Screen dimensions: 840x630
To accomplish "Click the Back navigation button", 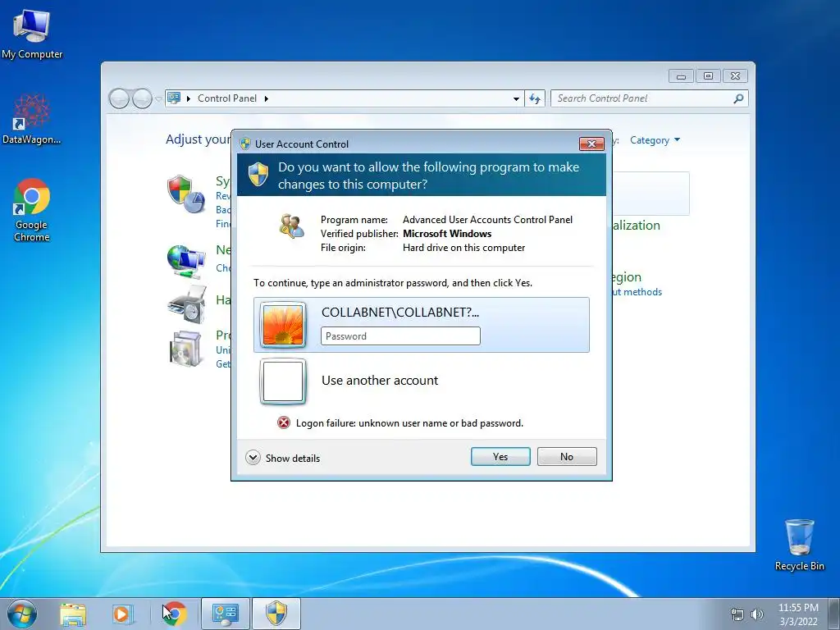I will point(119,98).
